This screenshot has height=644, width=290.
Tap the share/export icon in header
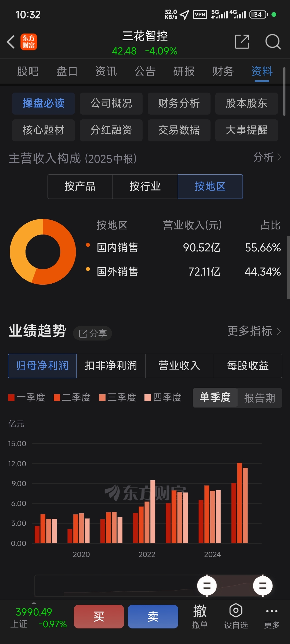pos(242,42)
